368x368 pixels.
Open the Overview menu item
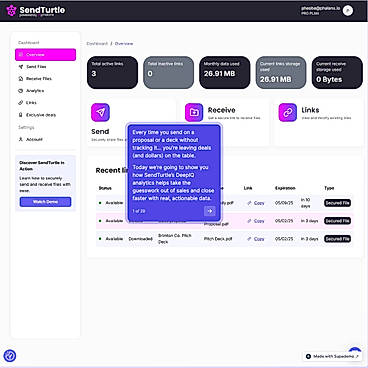click(x=45, y=55)
